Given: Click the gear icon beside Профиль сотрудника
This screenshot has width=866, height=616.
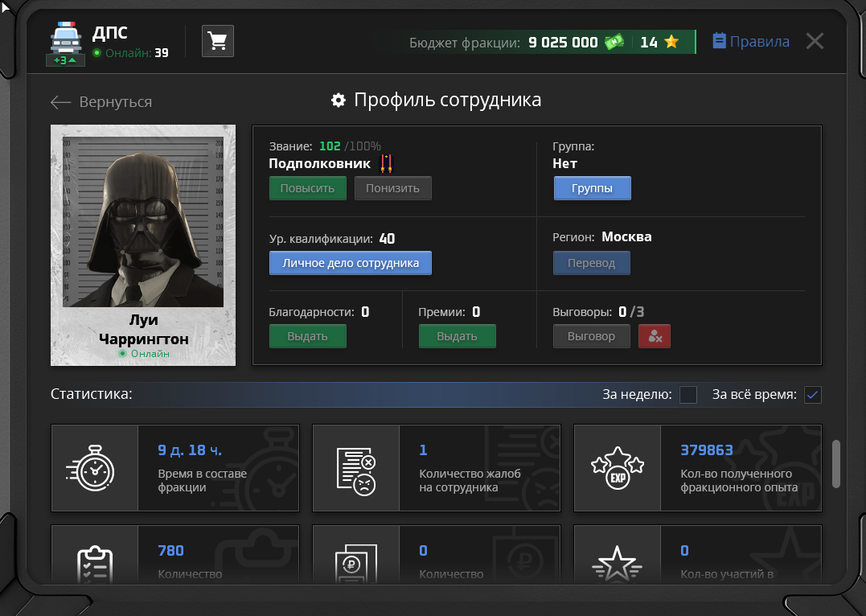Looking at the screenshot, I should (339, 101).
